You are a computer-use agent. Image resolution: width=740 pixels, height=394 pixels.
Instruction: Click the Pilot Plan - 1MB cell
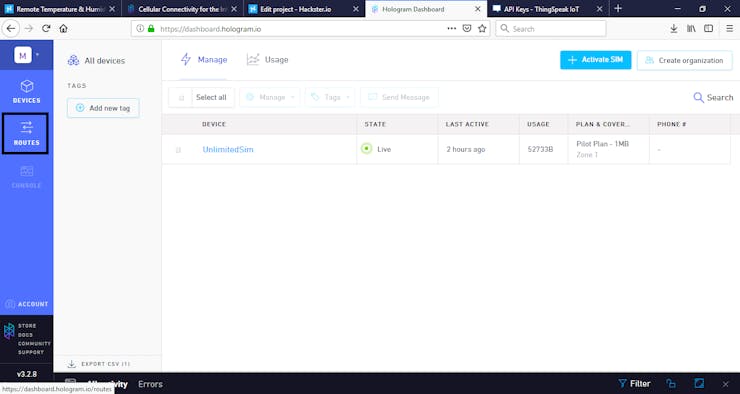pos(603,144)
